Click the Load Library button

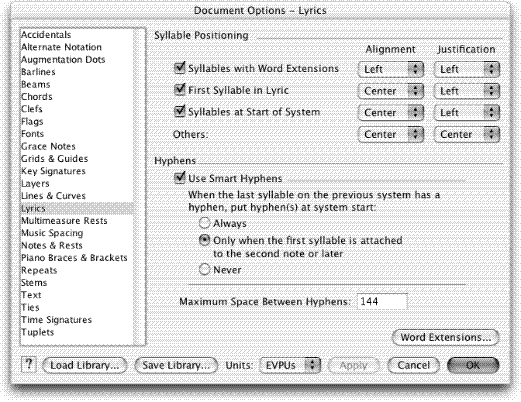pos(85,365)
